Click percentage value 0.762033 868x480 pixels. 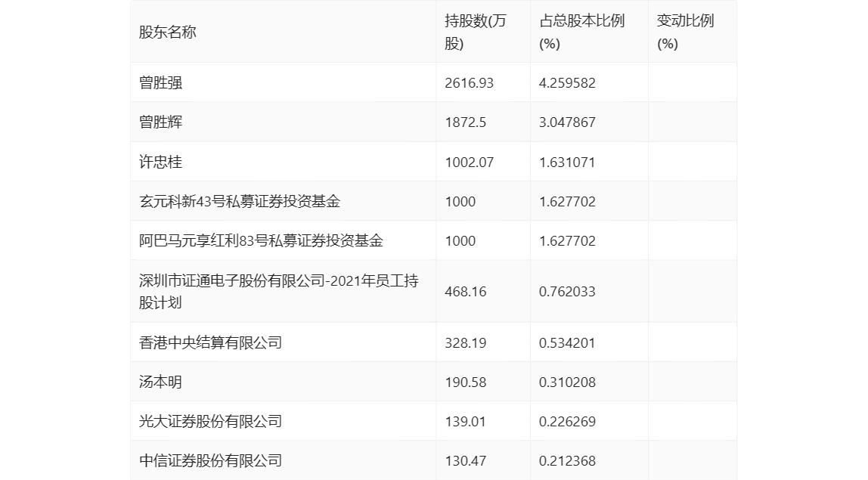[567, 292]
